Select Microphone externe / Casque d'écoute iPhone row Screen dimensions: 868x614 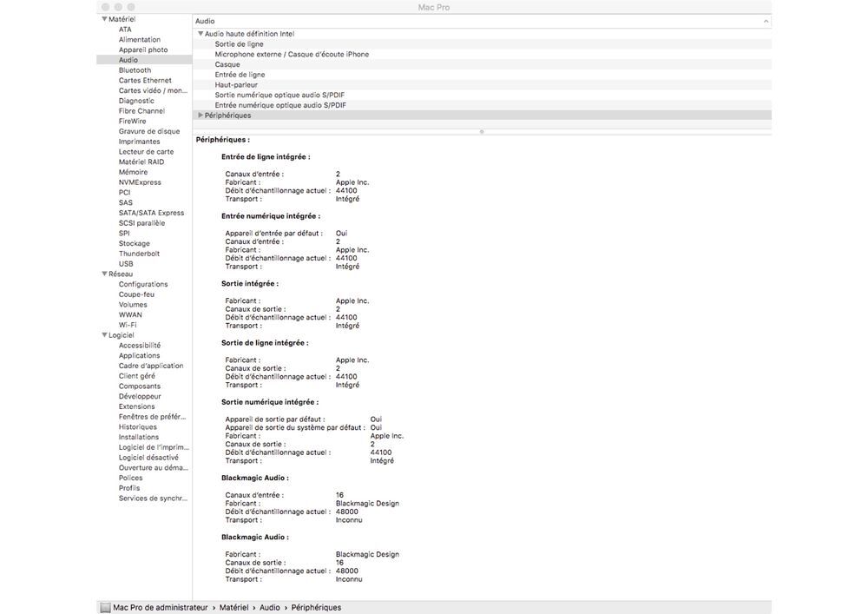pyautogui.click(x=482, y=54)
